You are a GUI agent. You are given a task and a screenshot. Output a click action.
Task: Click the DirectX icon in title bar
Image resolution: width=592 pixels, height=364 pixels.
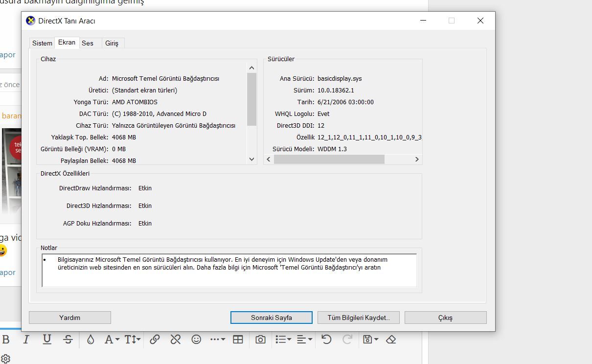point(30,21)
